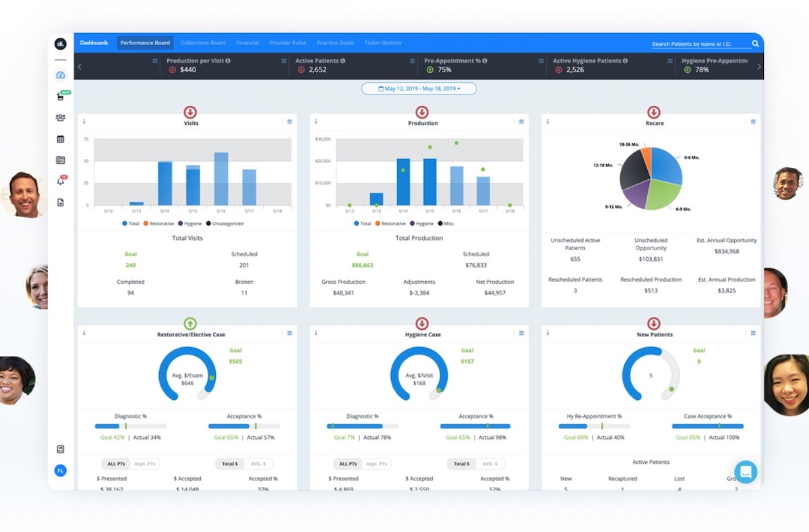Open the calendar icon in sidebar
Viewport: 809px width, 532px height.
[x=60, y=139]
